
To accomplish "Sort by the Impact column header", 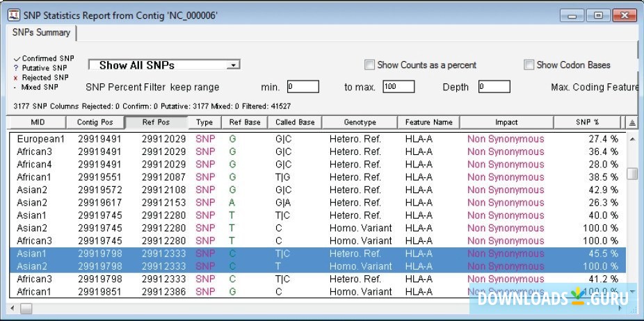I will (x=506, y=122).
